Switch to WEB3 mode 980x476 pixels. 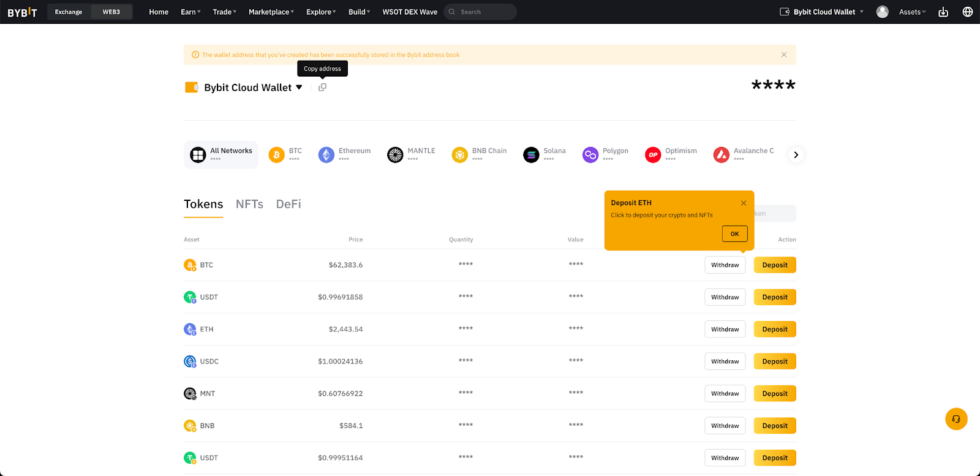111,12
